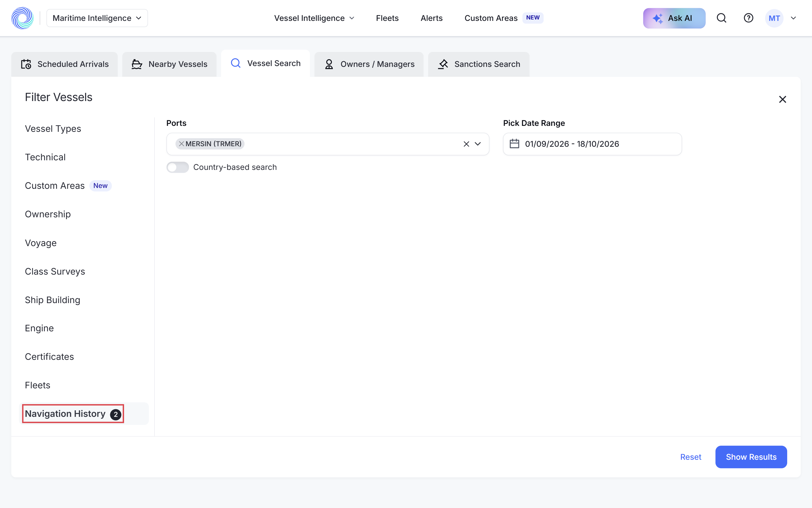Screen dimensions: 812x508
Task: Select Vessel Types filter category
Action: [x=53, y=129]
